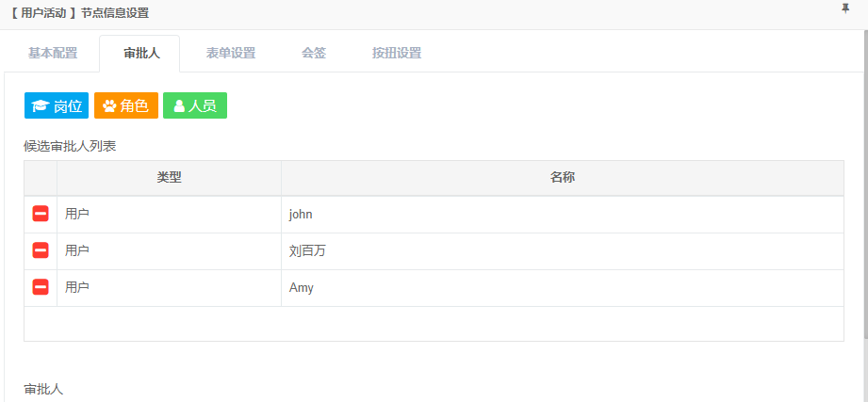Remove user john from candidate list
This screenshot has height=402, width=868.
click(x=41, y=214)
